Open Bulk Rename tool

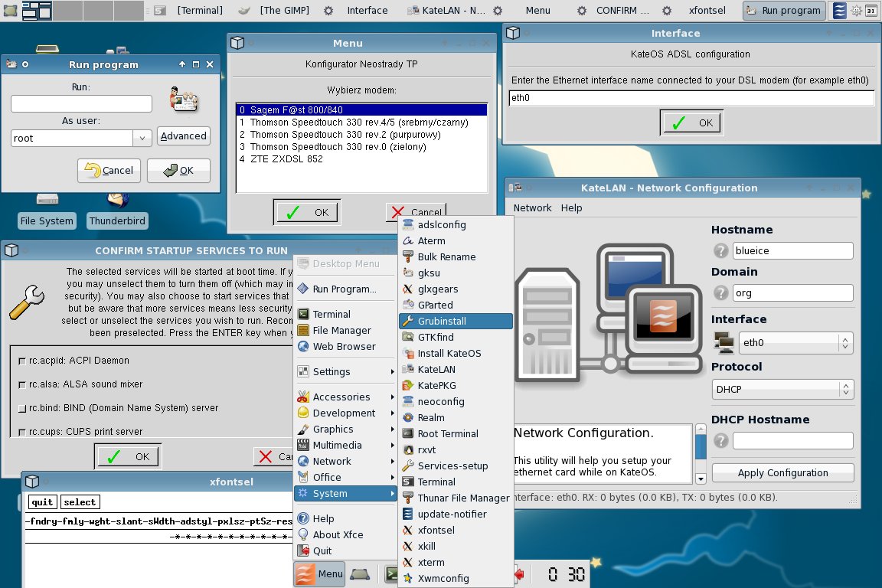(x=456, y=256)
